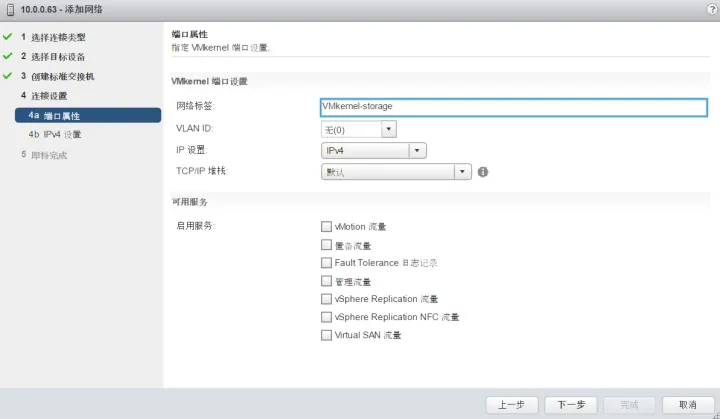Enable Fault Tolerance logging checkbox
This screenshot has height=419, width=720.
[x=326, y=263]
